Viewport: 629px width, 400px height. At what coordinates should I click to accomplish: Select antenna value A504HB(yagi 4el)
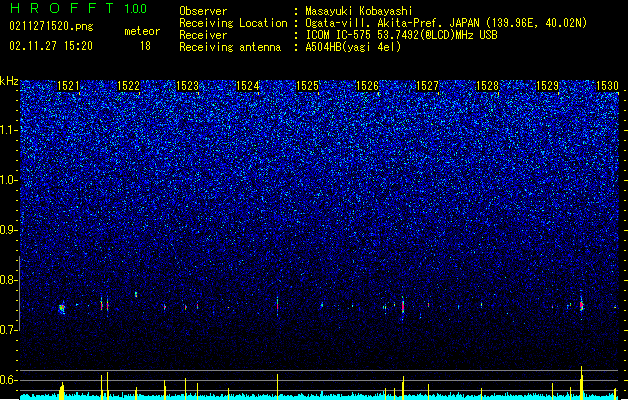point(353,47)
